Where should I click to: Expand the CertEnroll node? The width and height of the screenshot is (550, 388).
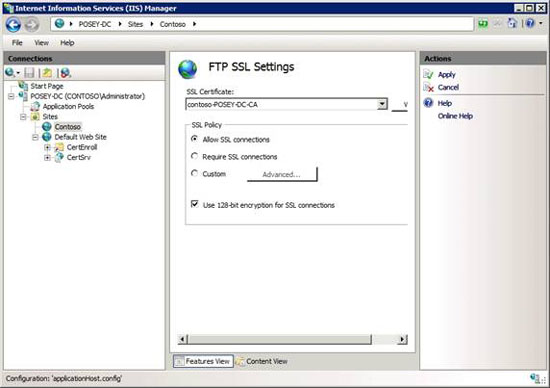pos(47,147)
